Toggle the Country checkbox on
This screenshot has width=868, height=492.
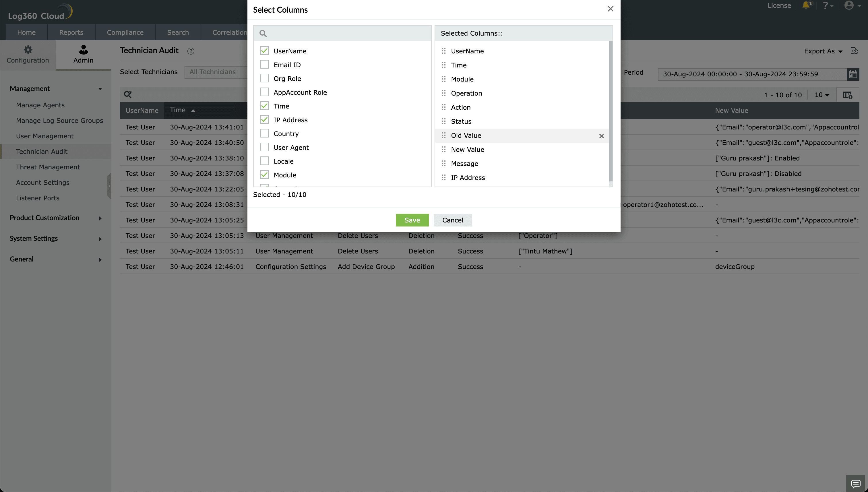point(264,133)
